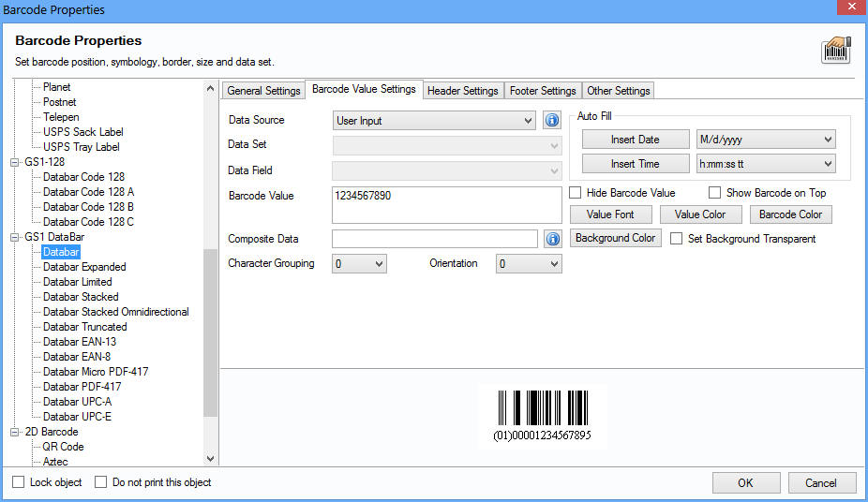Screen dimensions: 868x502
Task: Enable Hide Barcode Value checkbox
Action: pyautogui.click(x=576, y=192)
